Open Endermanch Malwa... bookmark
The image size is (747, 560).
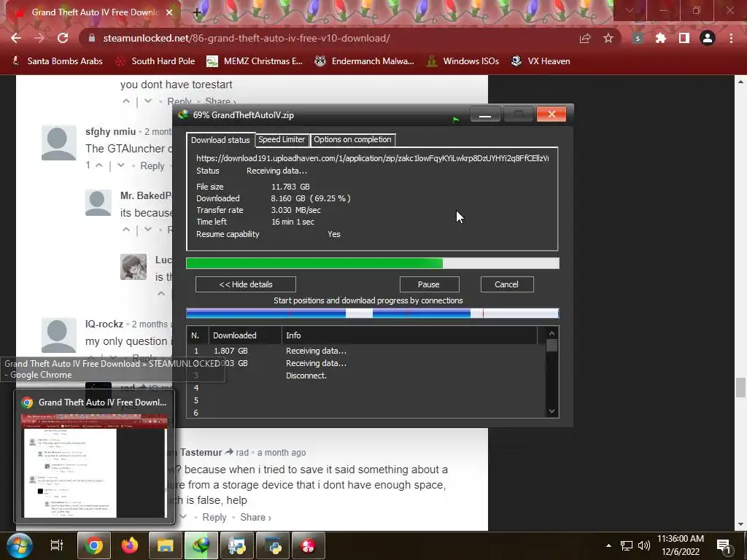pyautogui.click(x=364, y=61)
